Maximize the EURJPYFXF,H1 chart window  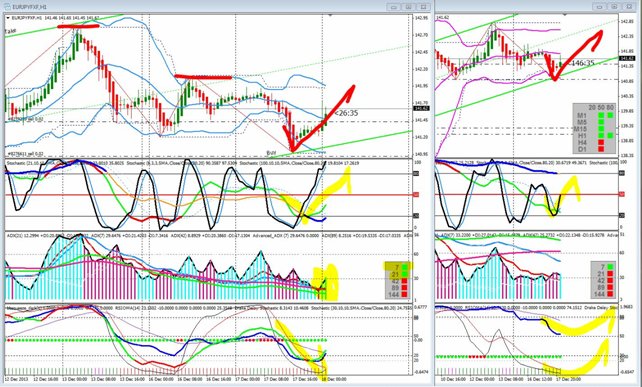click(409, 7)
